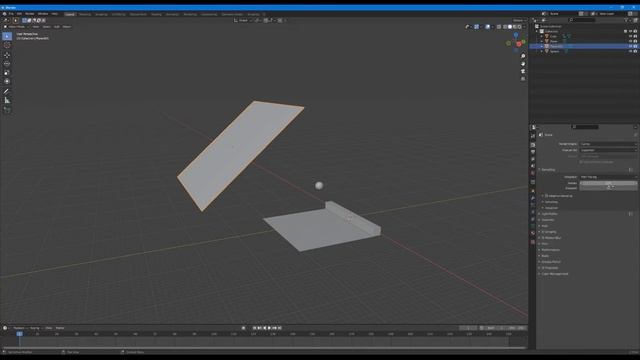Click the timeline horizontal scrollbar
640x360 pixels.
[x=263, y=347]
